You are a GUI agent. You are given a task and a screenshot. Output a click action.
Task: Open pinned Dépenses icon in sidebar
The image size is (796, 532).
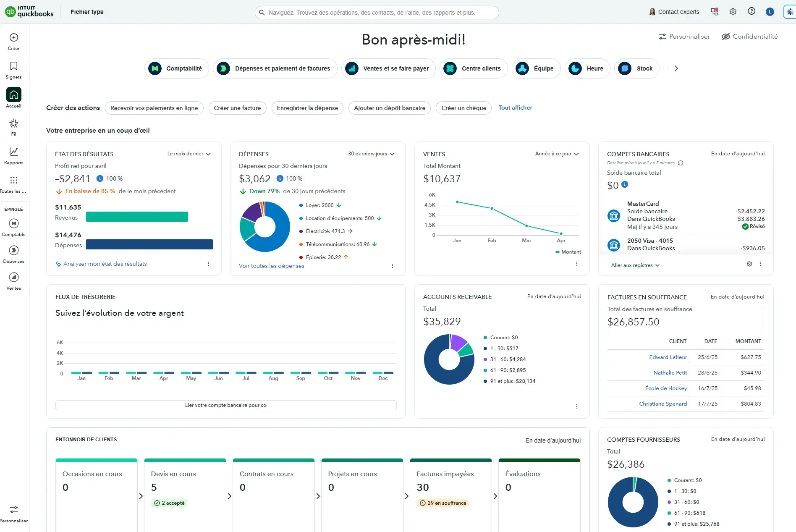point(14,250)
